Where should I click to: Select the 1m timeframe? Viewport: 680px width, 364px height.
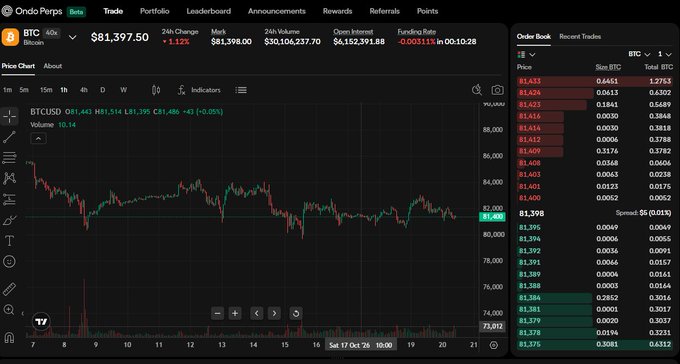point(7,90)
